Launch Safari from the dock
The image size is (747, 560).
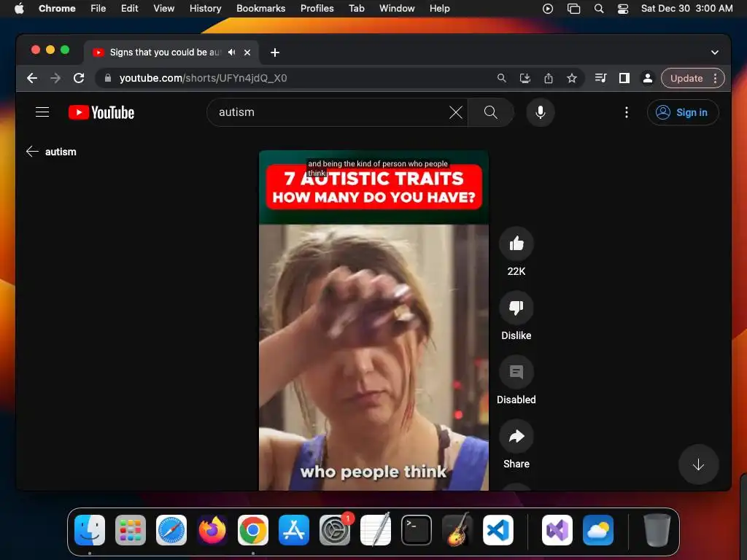click(x=171, y=530)
